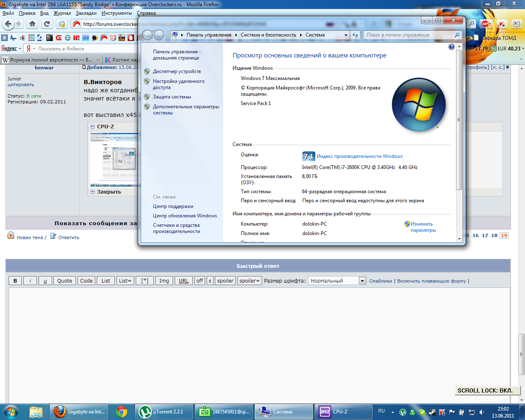The height and width of the screenshot is (420, 525).
Task: Reload the page with the refresh button
Action: [47, 24]
